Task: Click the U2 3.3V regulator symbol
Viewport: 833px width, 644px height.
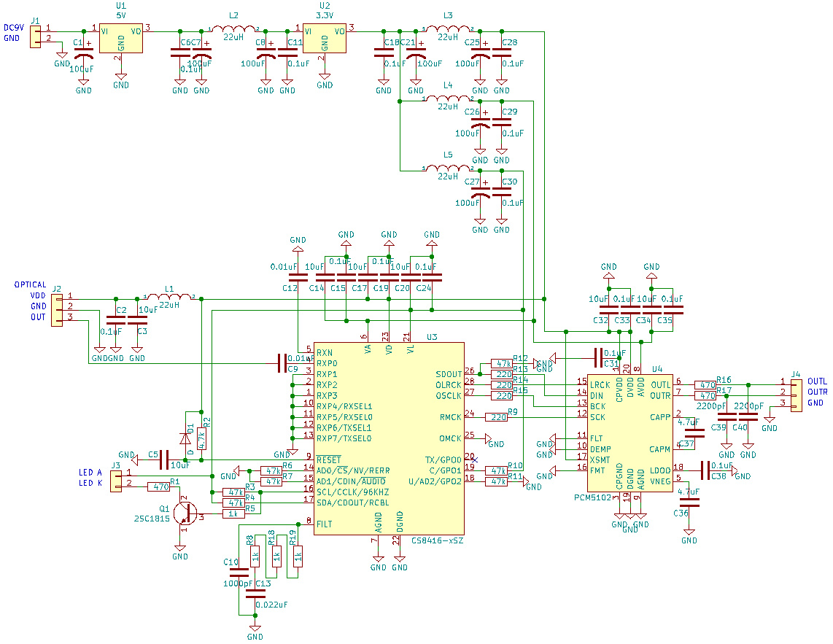Action: [325, 39]
